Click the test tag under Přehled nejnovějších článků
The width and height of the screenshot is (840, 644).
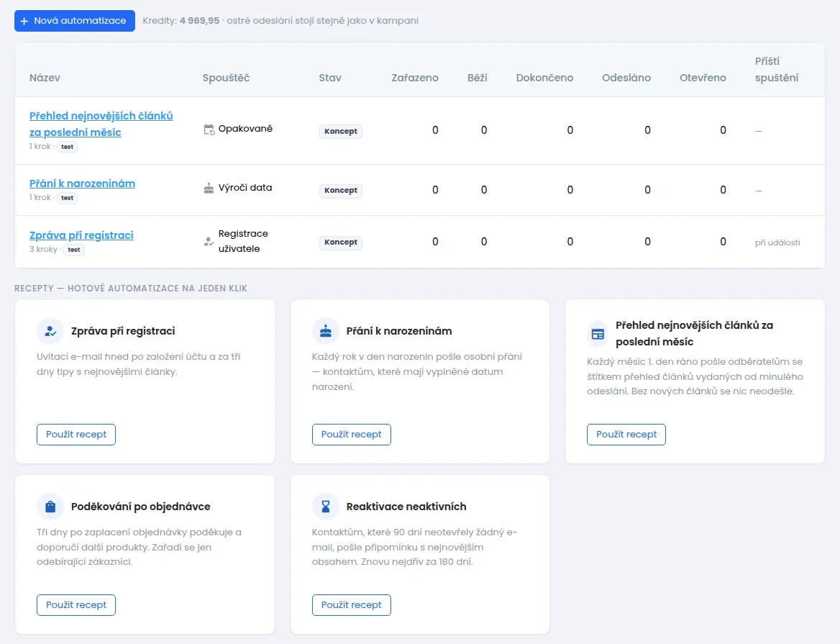(67, 147)
